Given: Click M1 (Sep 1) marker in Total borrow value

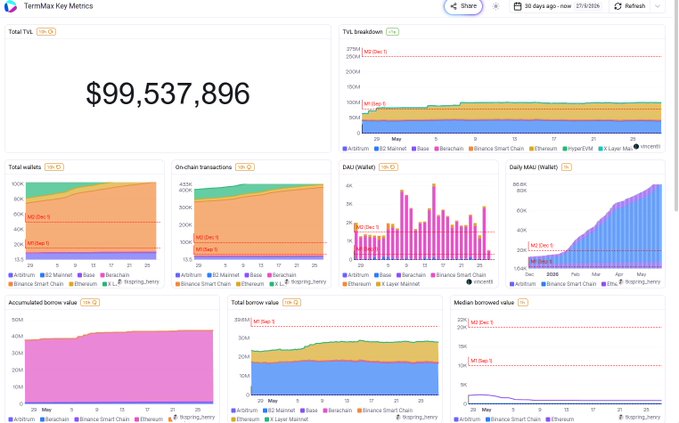Looking at the screenshot, I should 264,322.
